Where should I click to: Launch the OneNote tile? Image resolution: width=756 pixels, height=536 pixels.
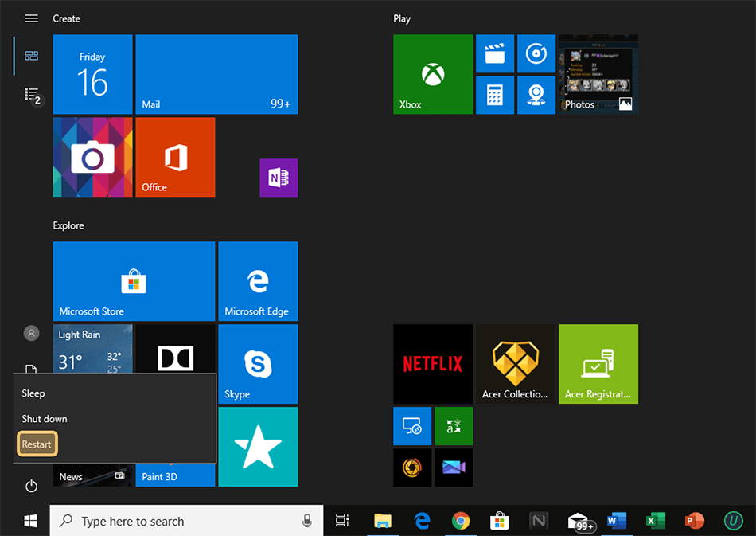click(279, 178)
